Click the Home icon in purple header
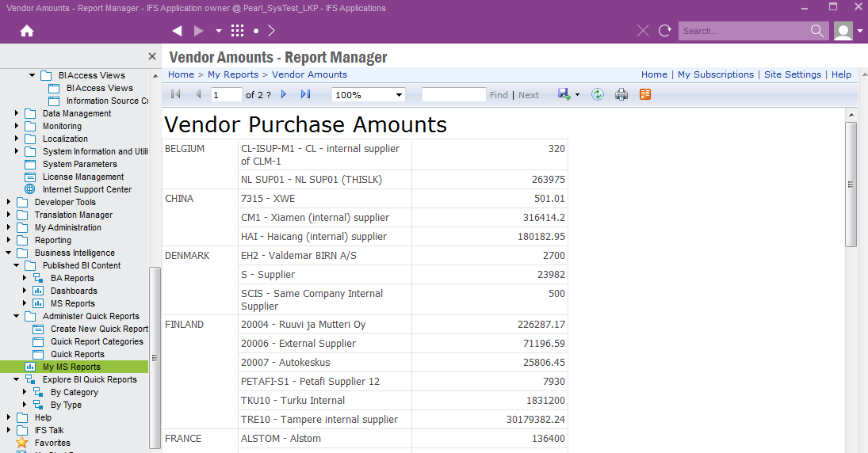The image size is (868, 453). point(27,31)
